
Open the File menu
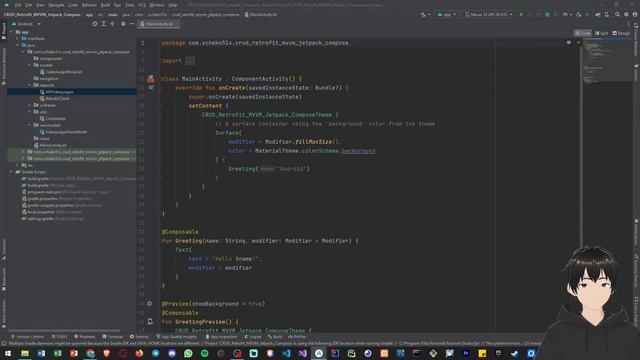pos(18,5)
